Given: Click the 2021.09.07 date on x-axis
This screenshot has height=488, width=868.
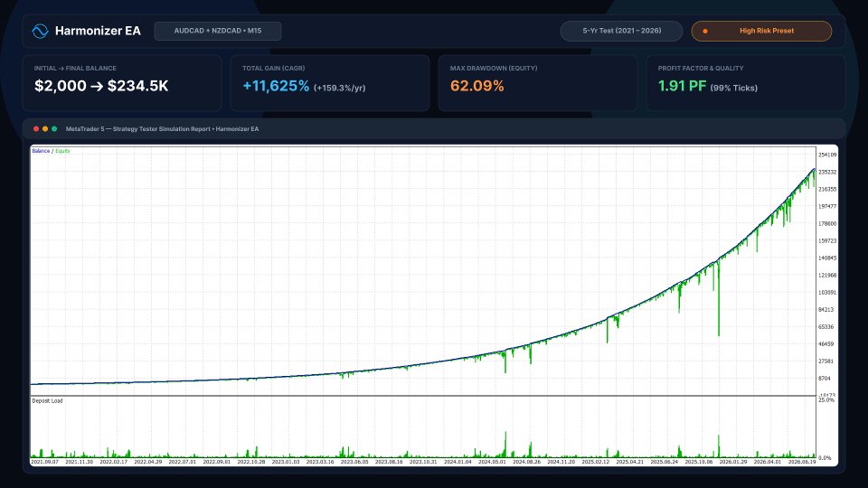Looking at the screenshot, I should (44, 462).
